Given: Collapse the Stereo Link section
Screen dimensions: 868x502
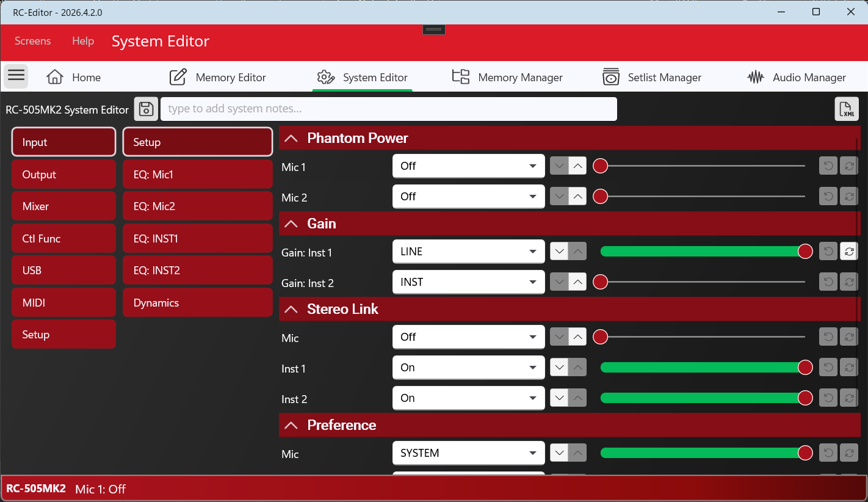Looking at the screenshot, I should [291, 310].
